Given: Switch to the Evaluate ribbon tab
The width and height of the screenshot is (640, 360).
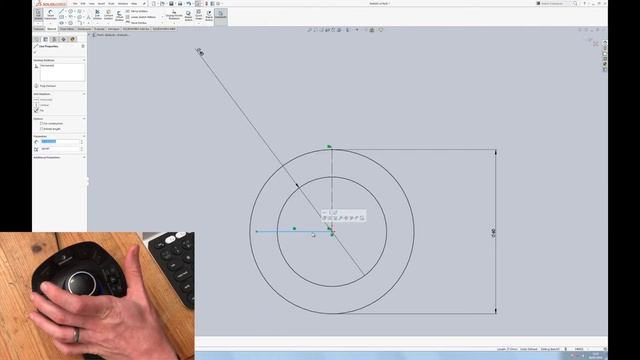Looking at the screenshot, I should point(100,29).
